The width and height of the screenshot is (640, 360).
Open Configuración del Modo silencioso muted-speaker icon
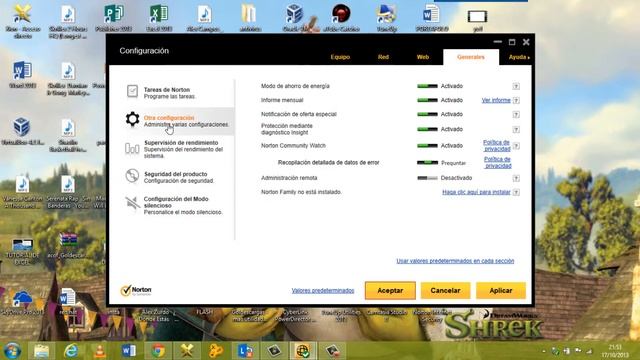click(132, 204)
